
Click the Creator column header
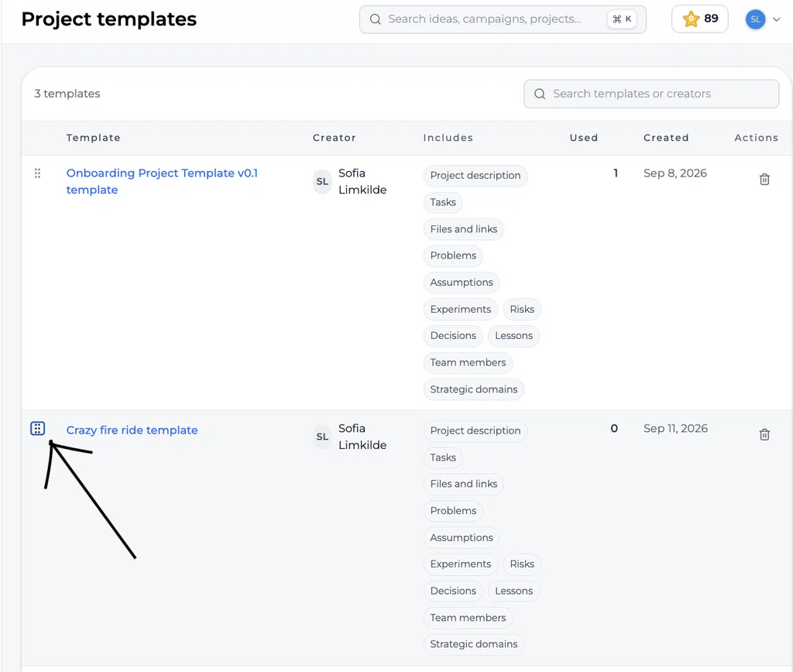tap(335, 138)
